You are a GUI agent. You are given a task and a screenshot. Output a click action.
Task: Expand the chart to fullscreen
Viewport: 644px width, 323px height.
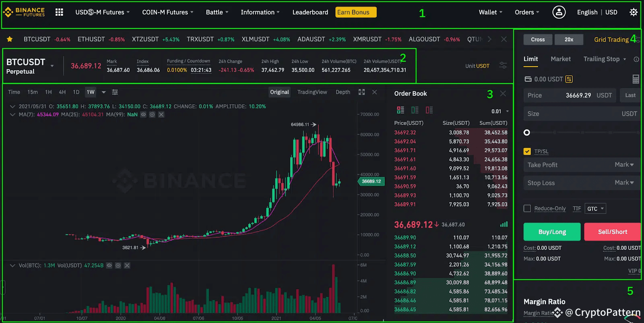tap(361, 92)
